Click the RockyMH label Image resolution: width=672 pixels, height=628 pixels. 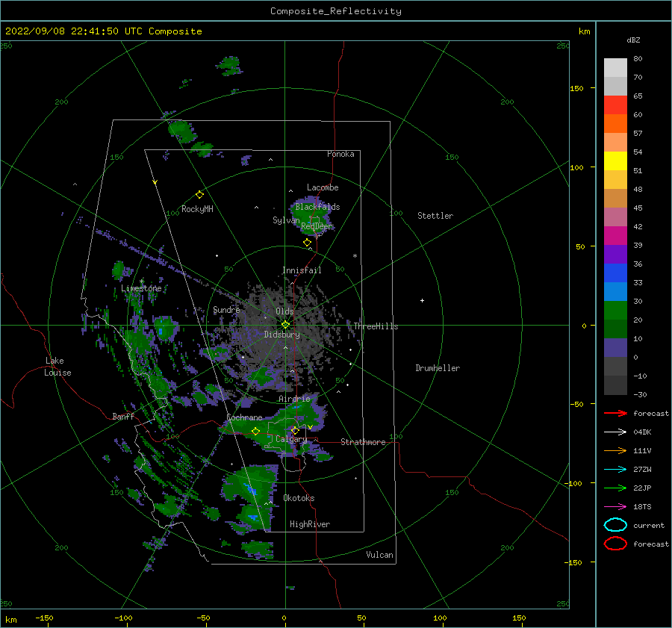coord(197,209)
